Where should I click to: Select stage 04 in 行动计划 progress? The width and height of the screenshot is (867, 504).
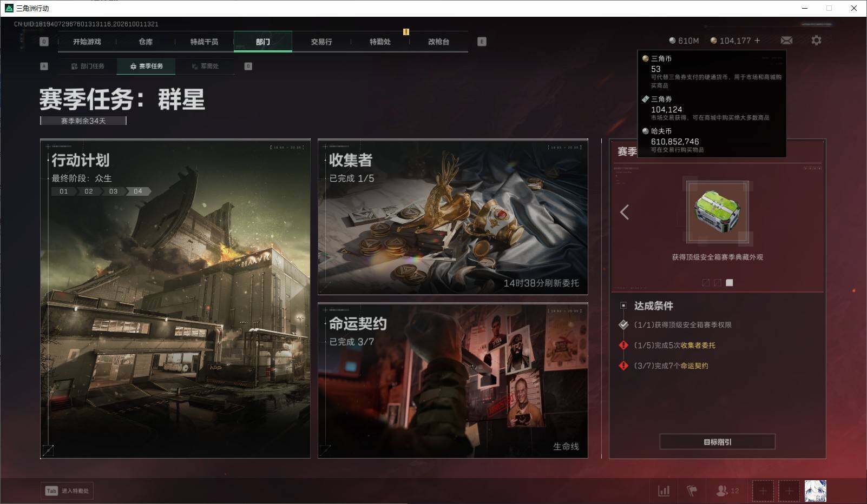click(x=138, y=191)
